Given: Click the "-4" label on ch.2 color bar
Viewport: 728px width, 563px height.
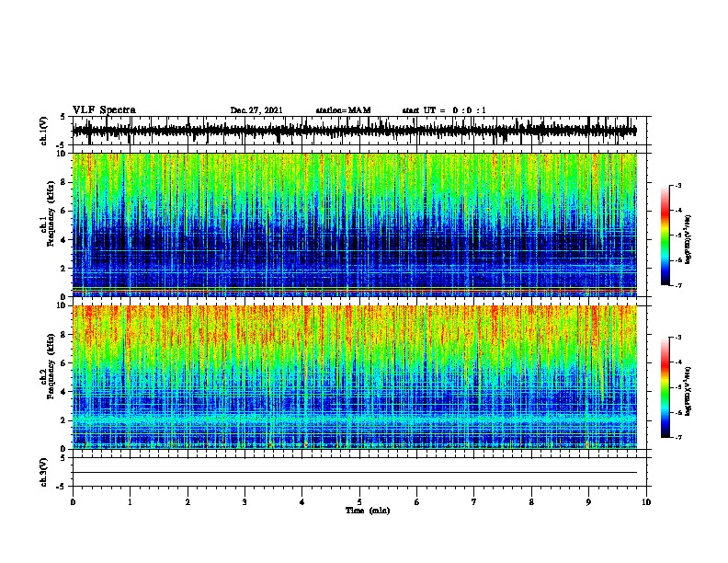Looking at the screenshot, I should [677, 362].
